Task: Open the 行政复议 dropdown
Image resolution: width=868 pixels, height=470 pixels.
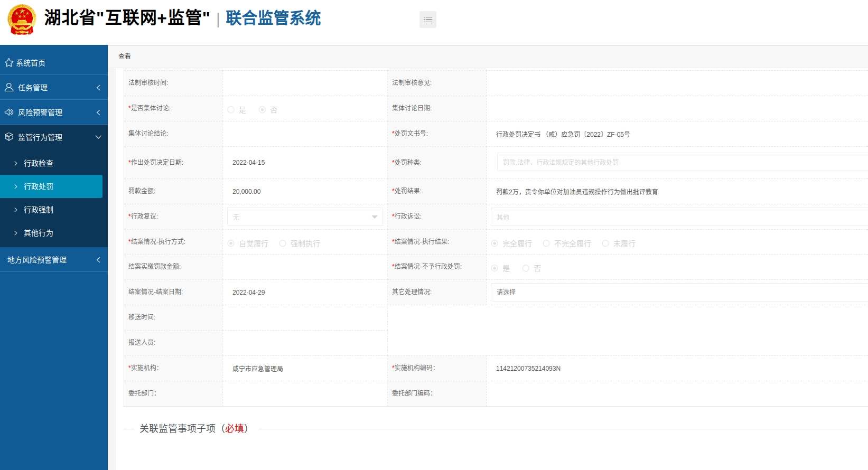Action: (305, 217)
